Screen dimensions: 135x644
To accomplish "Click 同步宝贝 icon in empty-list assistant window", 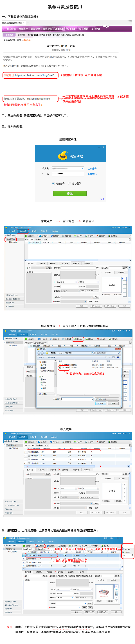I will click(x=51, y=236).
